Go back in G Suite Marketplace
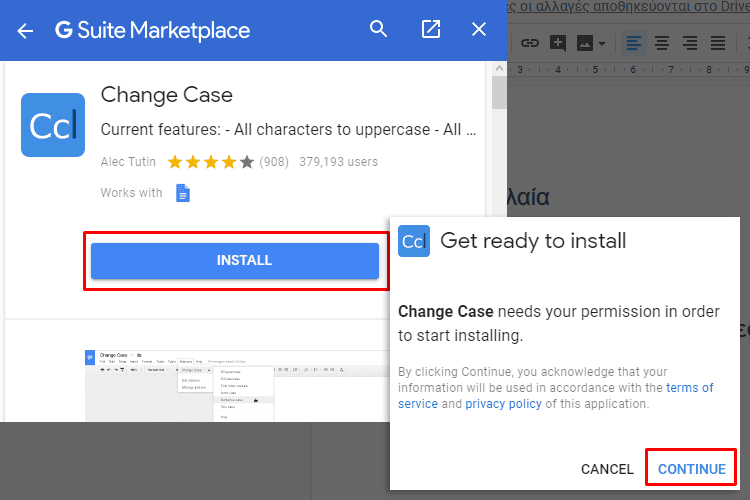 point(25,31)
